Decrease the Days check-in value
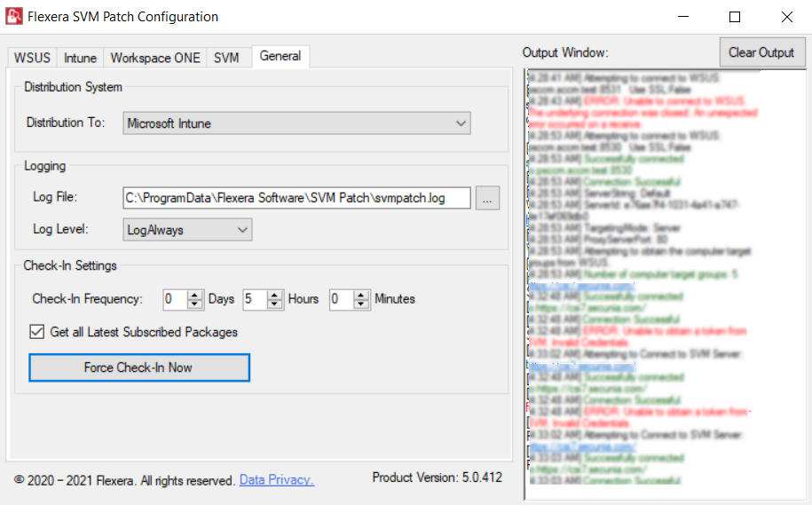The image size is (812, 505). 195,304
